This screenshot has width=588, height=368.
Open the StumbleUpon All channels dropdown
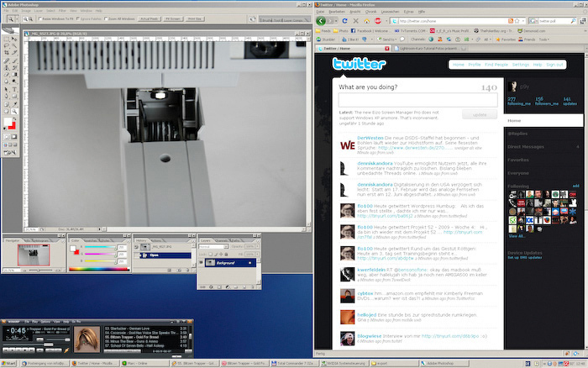pos(486,39)
